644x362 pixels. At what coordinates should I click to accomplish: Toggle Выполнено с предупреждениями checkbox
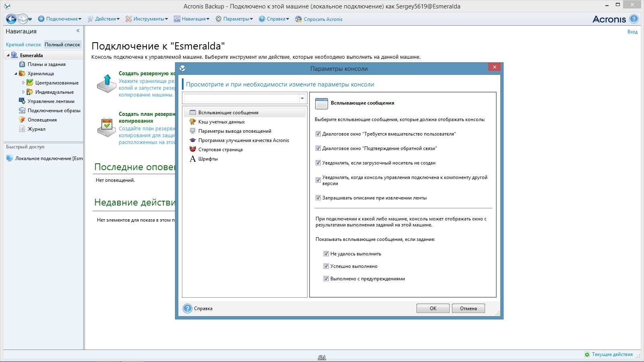click(326, 279)
